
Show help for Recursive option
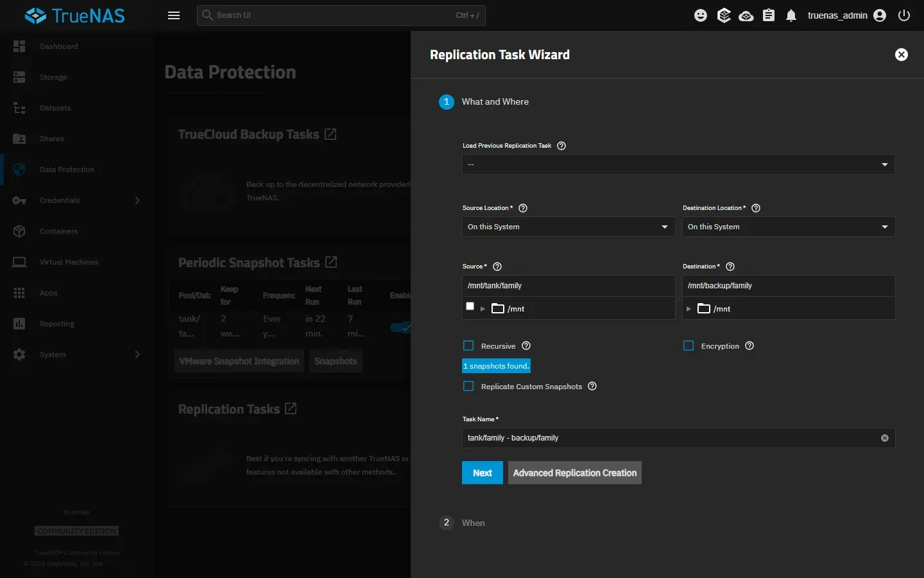click(526, 346)
